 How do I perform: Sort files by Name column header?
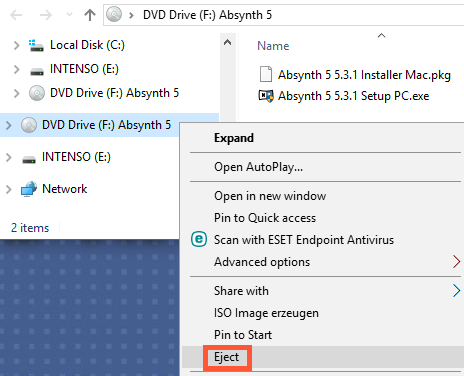273,46
